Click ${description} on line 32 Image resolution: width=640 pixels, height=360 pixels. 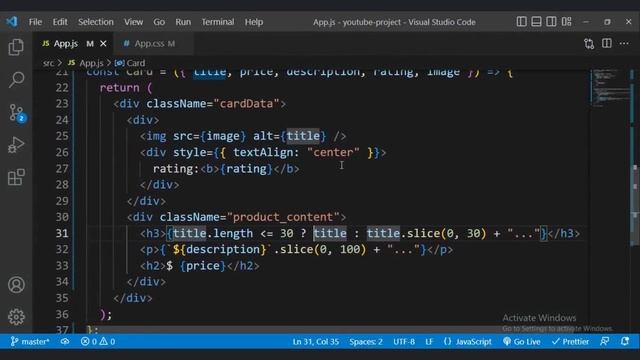coord(220,249)
